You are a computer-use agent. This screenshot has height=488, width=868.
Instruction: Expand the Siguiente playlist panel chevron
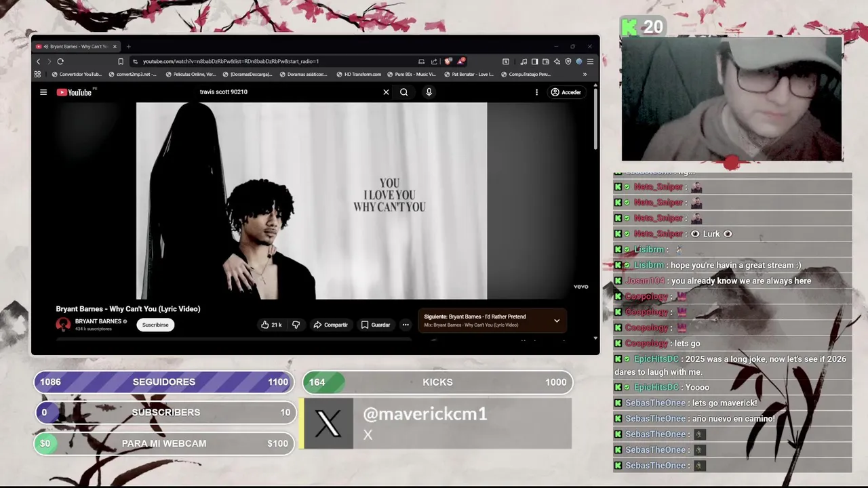pyautogui.click(x=557, y=321)
